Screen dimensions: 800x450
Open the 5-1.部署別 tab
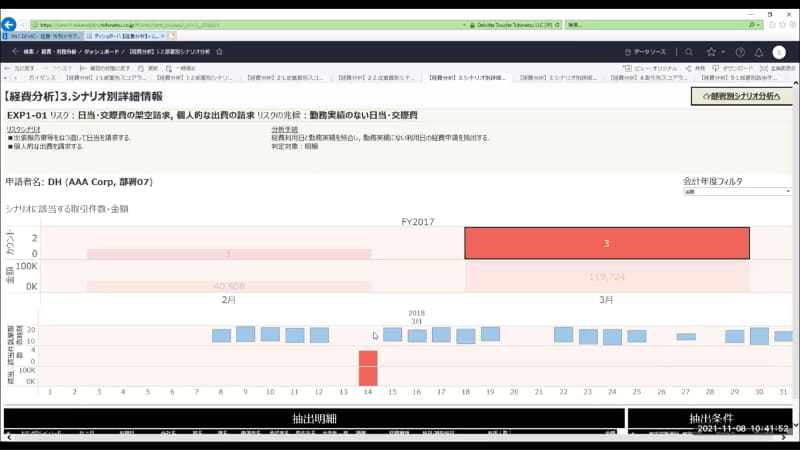point(739,78)
